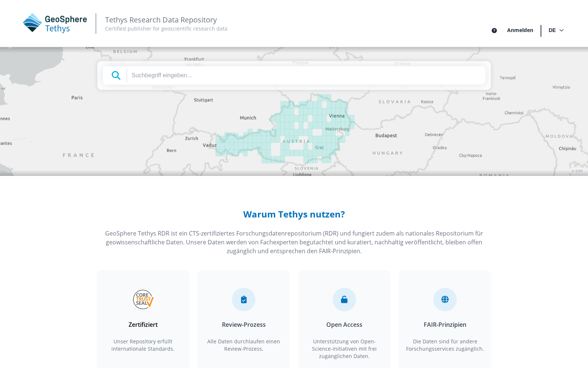
Task: Click the CoreTrustSeal certification badge
Action: [143, 300]
